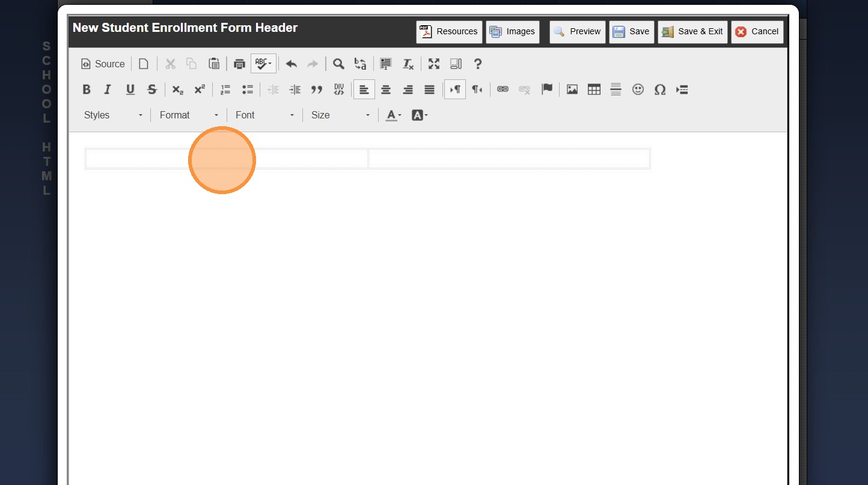Click the Anchor flag icon

546,90
